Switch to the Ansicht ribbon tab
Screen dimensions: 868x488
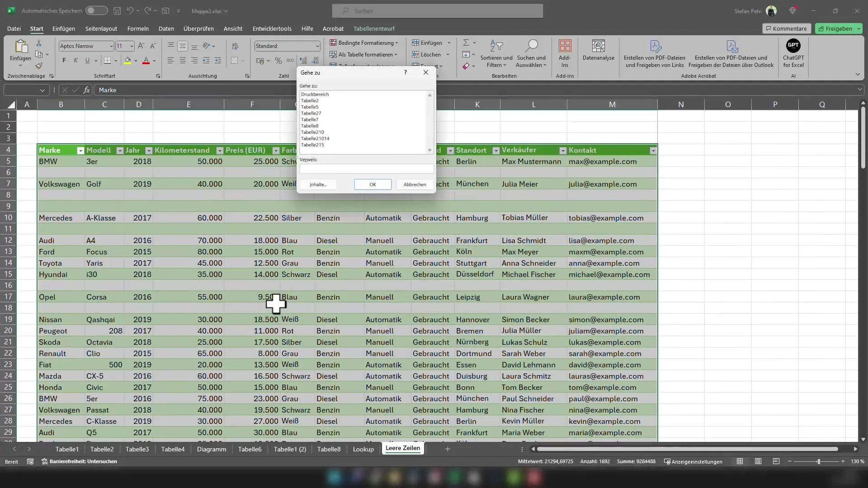[x=233, y=28]
